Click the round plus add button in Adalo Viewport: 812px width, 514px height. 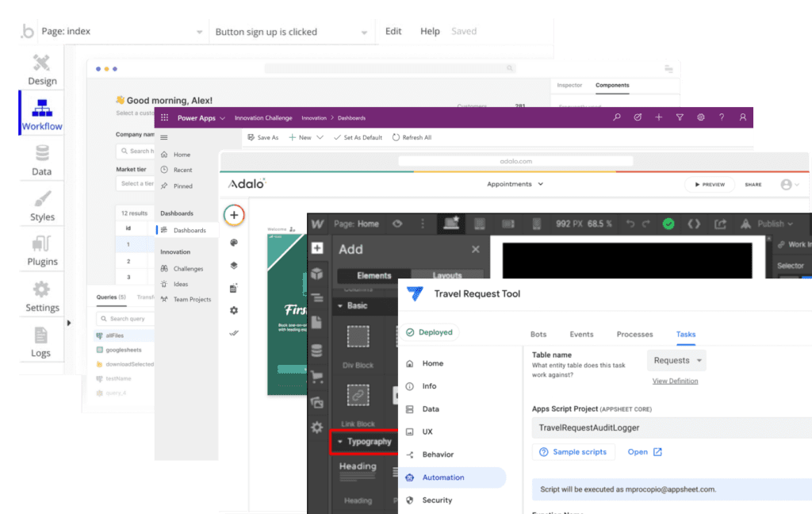point(234,215)
